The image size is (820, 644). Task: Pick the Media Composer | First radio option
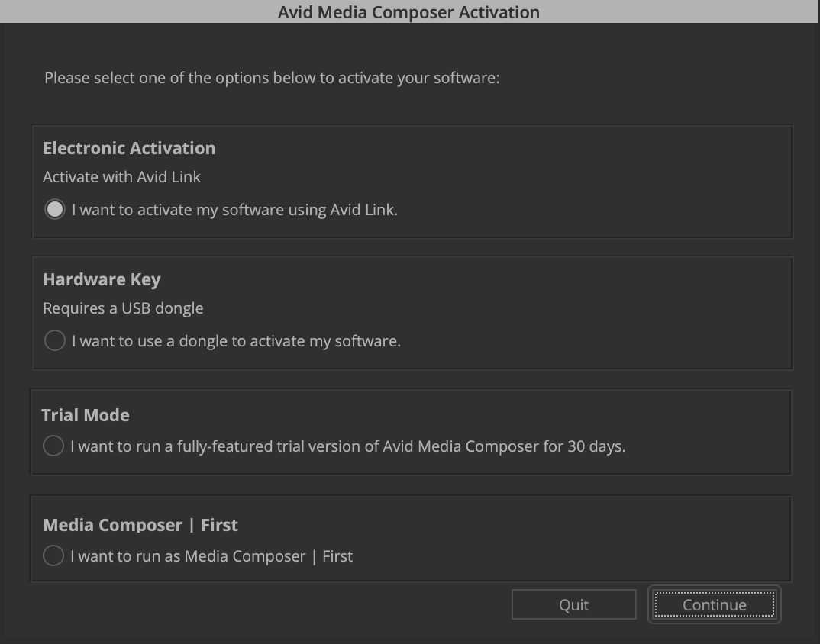[x=53, y=555]
